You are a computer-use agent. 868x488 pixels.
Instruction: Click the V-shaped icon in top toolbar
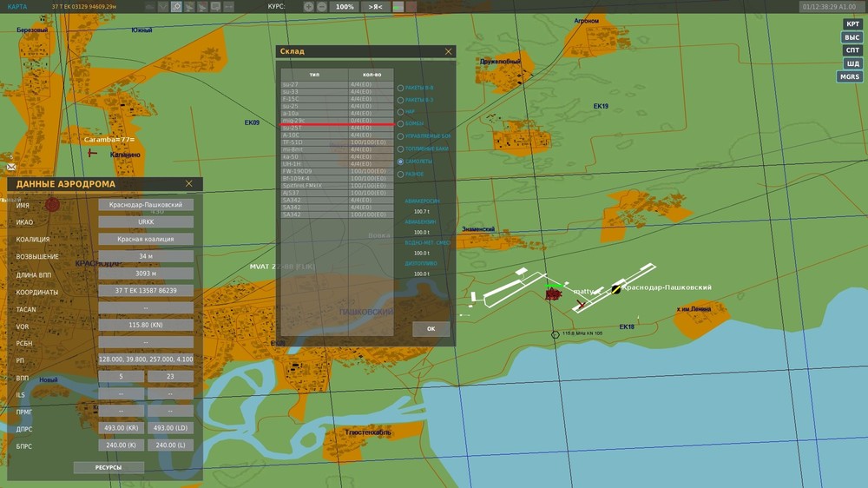pyautogui.click(x=163, y=7)
